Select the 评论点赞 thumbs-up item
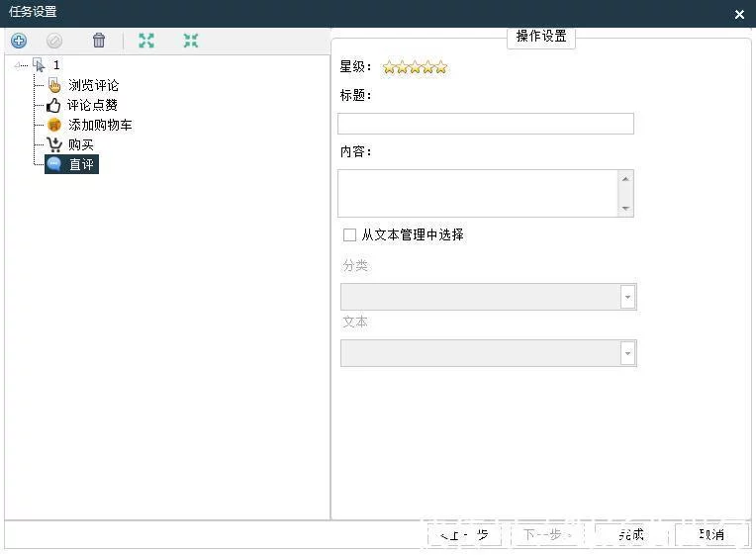The width and height of the screenshot is (756, 555). point(92,105)
